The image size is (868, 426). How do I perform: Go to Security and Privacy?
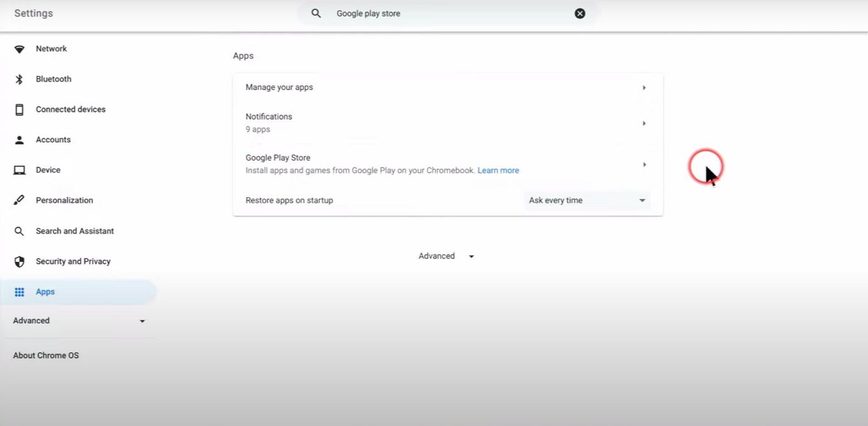click(x=73, y=261)
